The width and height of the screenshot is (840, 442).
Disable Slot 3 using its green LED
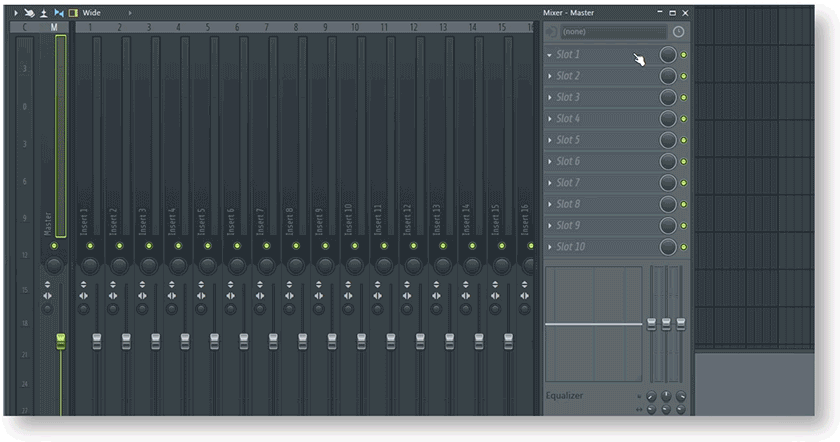point(684,98)
